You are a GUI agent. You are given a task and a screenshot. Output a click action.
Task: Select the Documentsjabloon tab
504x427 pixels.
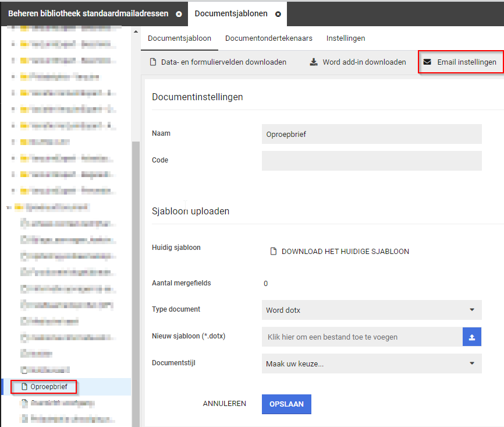[x=179, y=38]
